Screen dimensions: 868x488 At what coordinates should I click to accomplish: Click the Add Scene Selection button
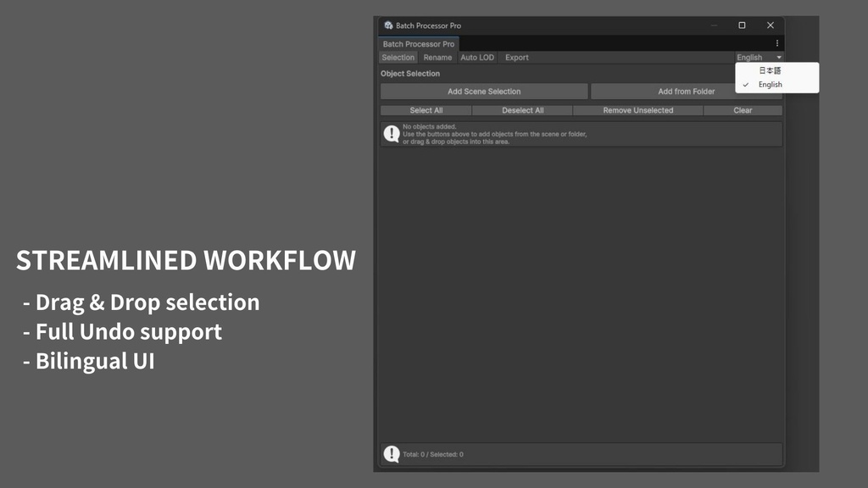point(484,91)
